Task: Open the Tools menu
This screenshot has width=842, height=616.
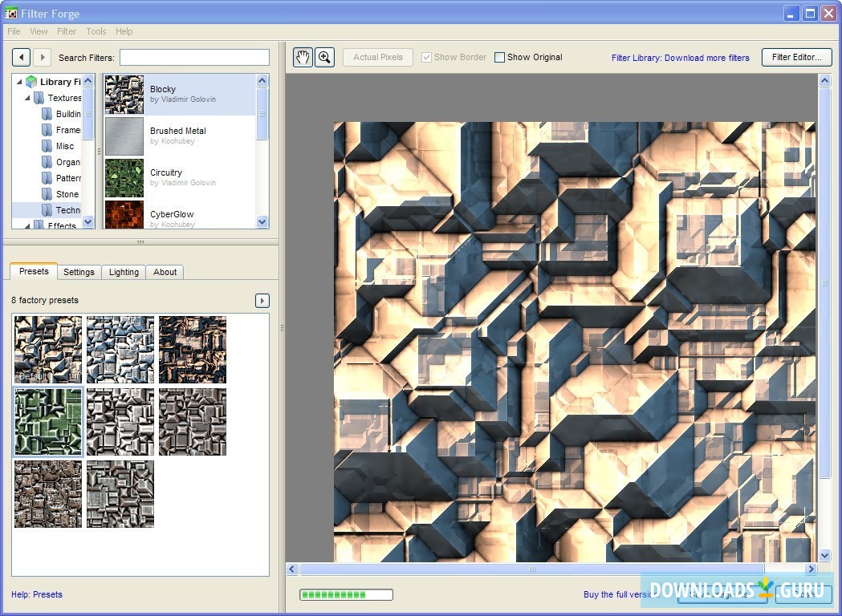Action: (96, 31)
